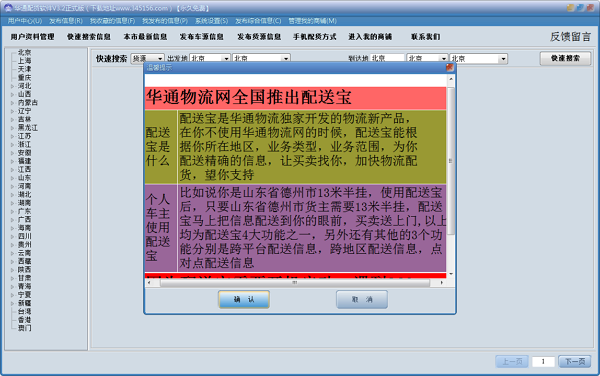Expand the 内蒙古 tree node
Viewport: 600px width, 376px height.
tap(12, 103)
